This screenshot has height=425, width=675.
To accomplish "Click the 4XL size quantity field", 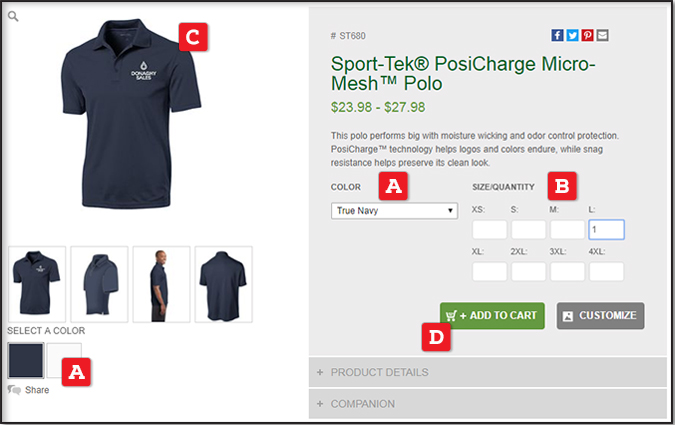I will click(606, 272).
